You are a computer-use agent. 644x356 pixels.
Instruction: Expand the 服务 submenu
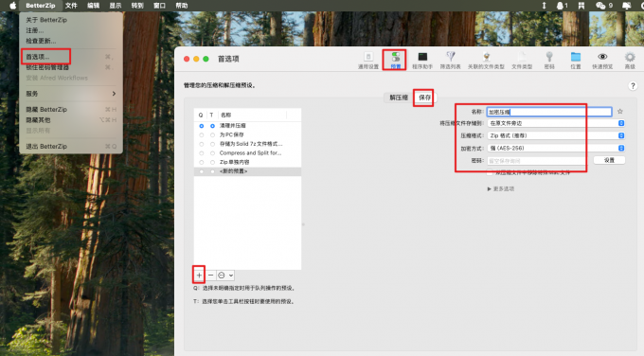(x=71, y=94)
